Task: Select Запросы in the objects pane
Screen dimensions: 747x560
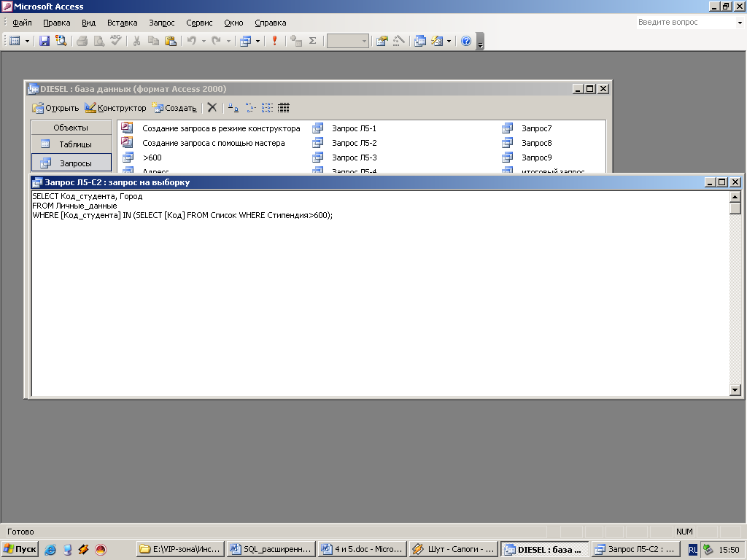Action: click(71, 163)
